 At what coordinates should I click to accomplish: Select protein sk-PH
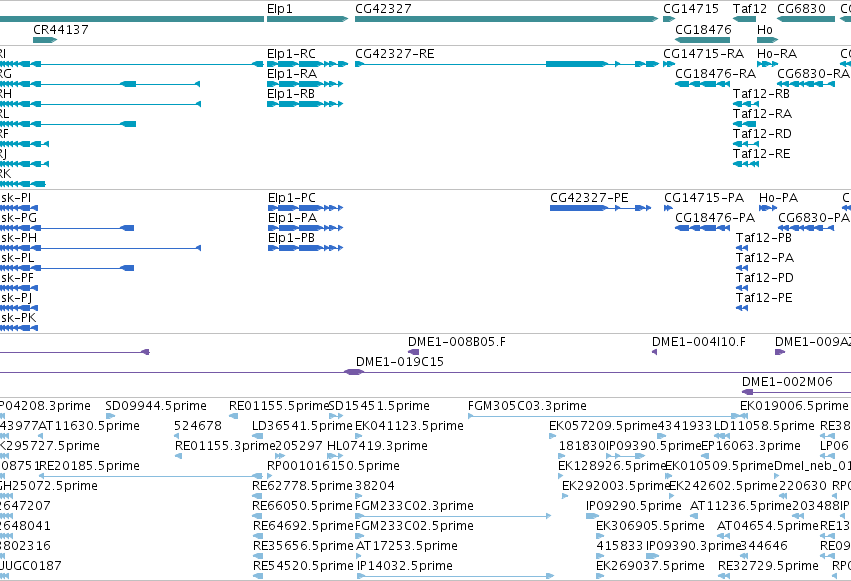point(100,248)
